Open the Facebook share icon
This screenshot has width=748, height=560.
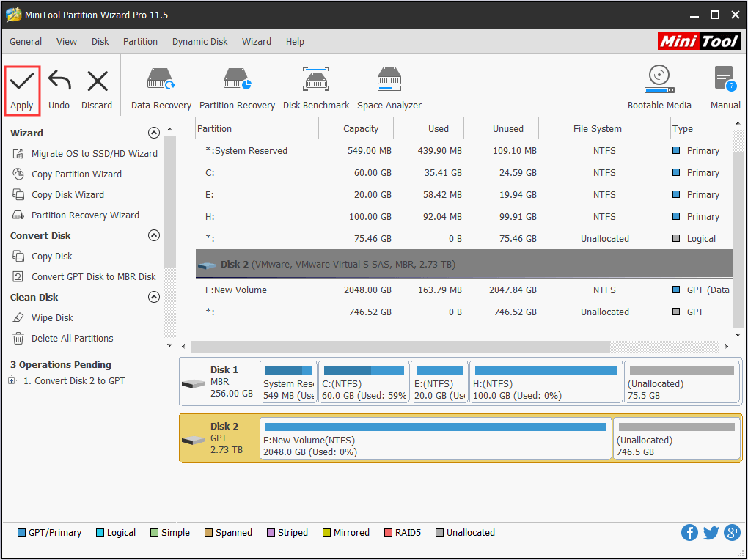689,532
